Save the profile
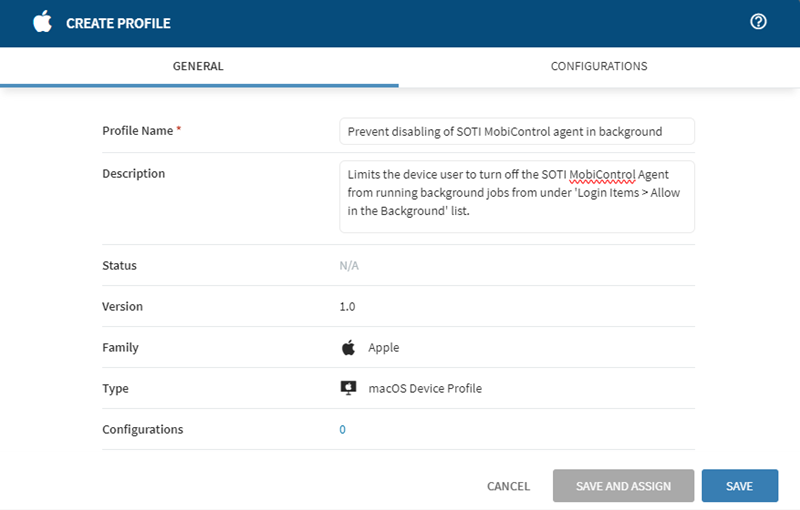This screenshot has height=510, width=800. [740, 486]
